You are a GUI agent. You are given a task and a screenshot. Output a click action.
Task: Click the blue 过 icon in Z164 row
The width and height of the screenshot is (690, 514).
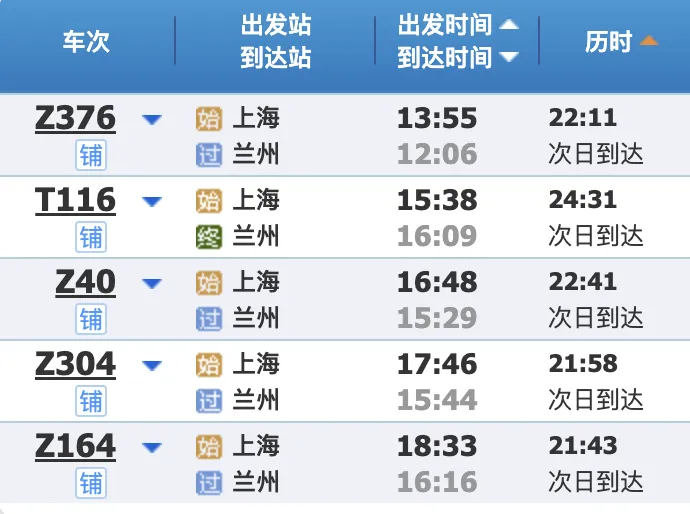click(x=209, y=483)
